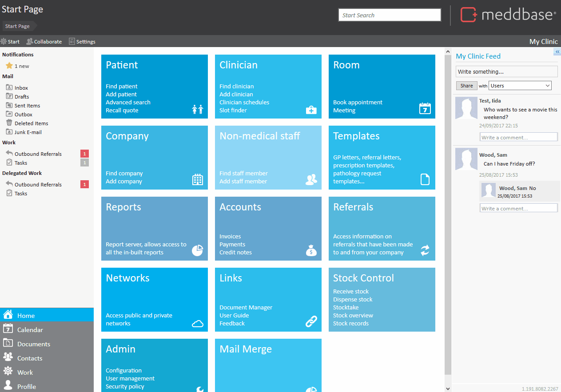
Task: Collapse the My Clinic Feed panel
Action: (557, 52)
